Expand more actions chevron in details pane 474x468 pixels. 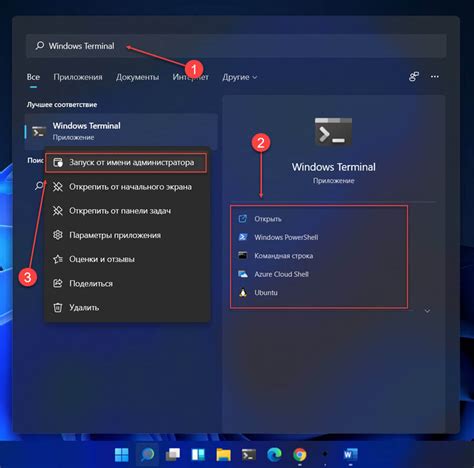pos(427,311)
